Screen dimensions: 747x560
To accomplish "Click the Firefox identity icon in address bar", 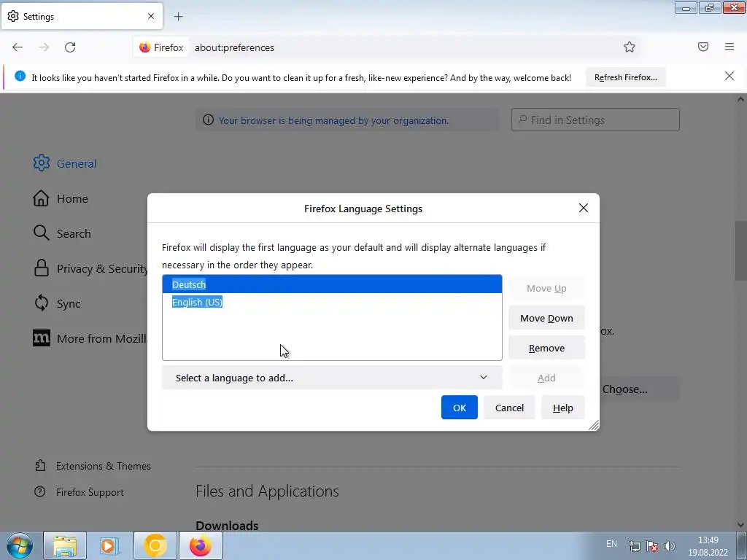I will (x=161, y=47).
